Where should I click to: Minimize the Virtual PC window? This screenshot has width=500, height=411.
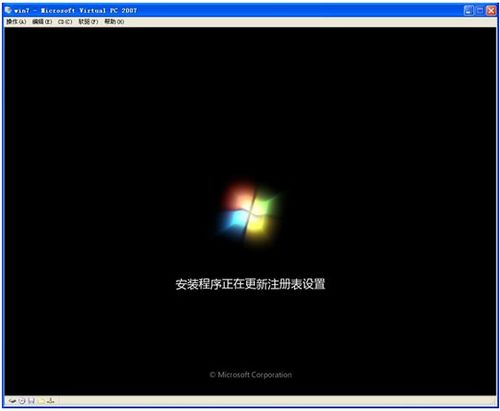[468, 11]
